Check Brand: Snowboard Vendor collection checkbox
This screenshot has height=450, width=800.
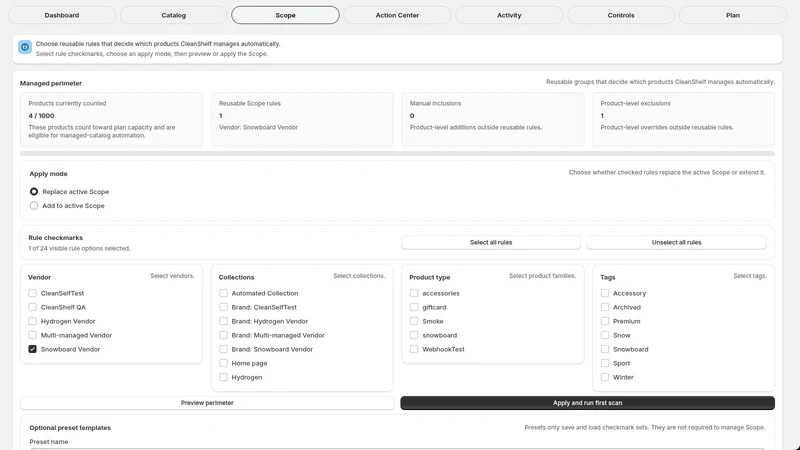(x=223, y=349)
